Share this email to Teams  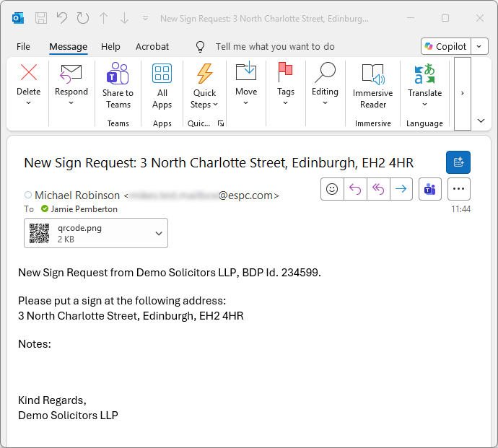tap(118, 86)
